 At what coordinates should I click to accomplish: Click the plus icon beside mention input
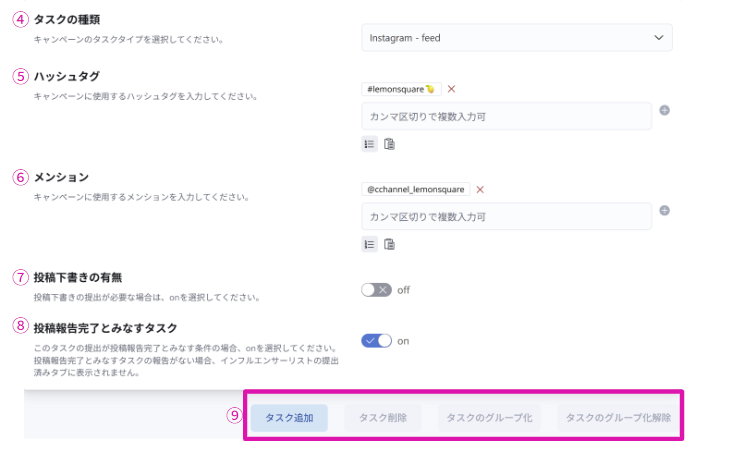(664, 210)
